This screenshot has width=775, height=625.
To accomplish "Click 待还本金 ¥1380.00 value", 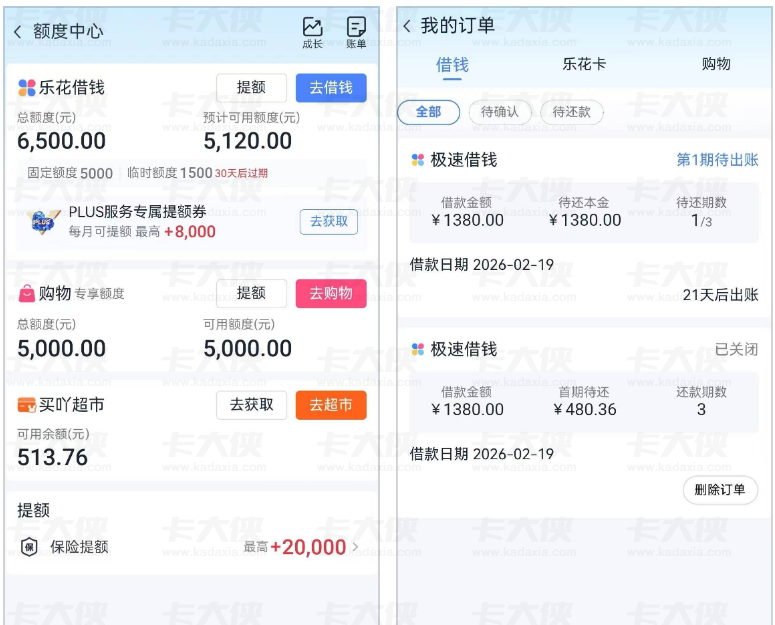I will [x=585, y=220].
